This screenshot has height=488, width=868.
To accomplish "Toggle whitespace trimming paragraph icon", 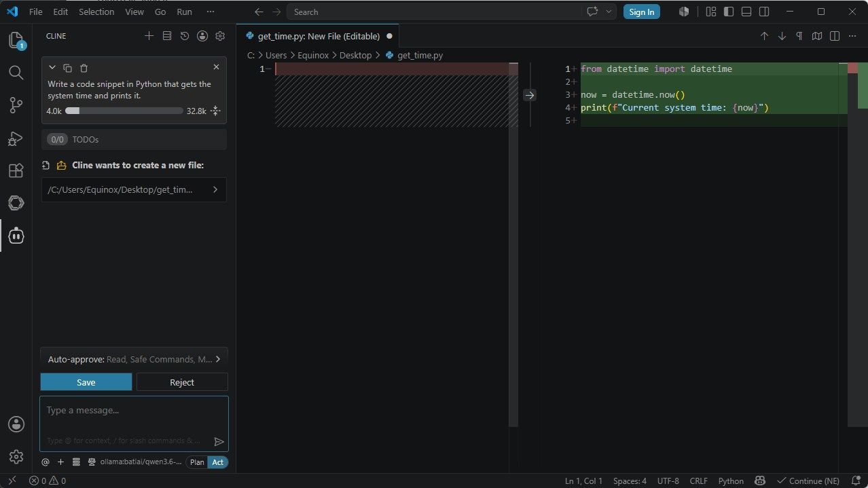I will pyautogui.click(x=799, y=36).
